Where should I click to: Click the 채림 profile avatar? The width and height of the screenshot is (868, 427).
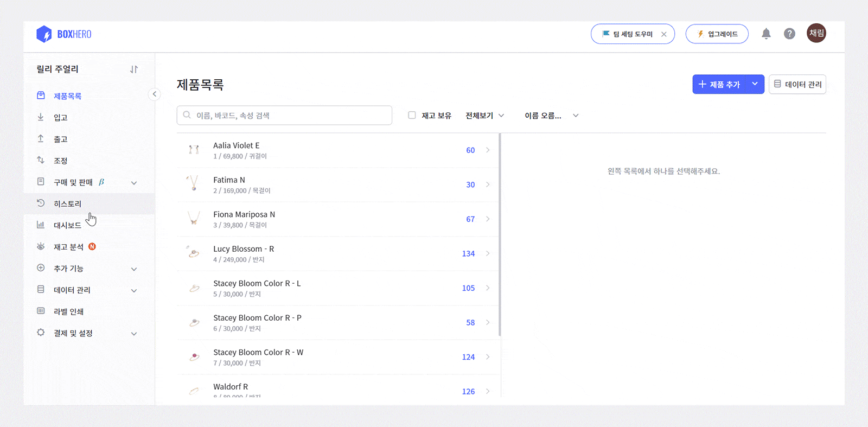pos(816,33)
